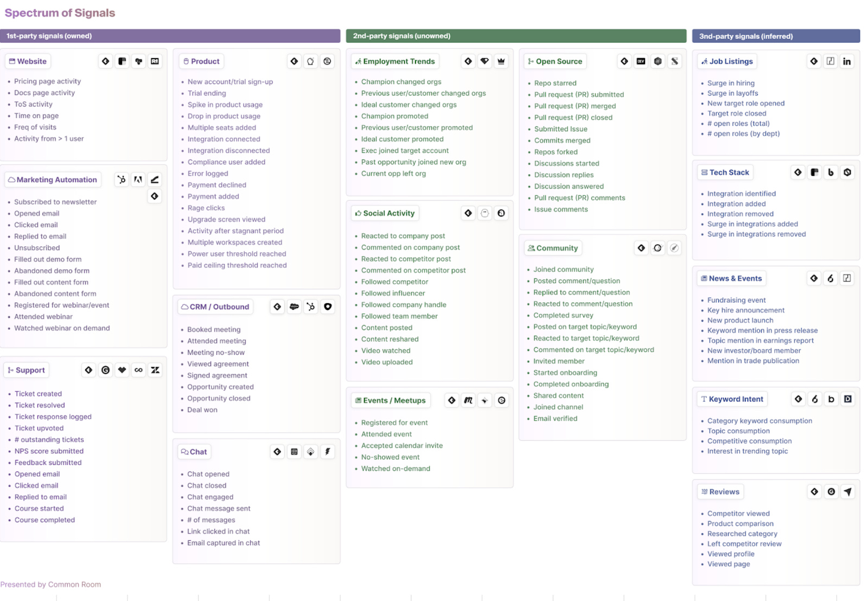
Task: Click the Clearbit-style square icon in Website card
Action: point(122,61)
